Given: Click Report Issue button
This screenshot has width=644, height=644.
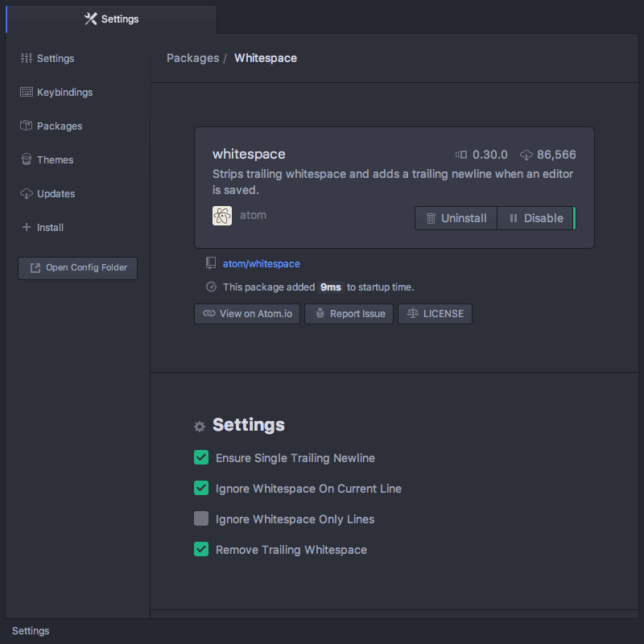Looking at the screenshot, I should point(349,314).
